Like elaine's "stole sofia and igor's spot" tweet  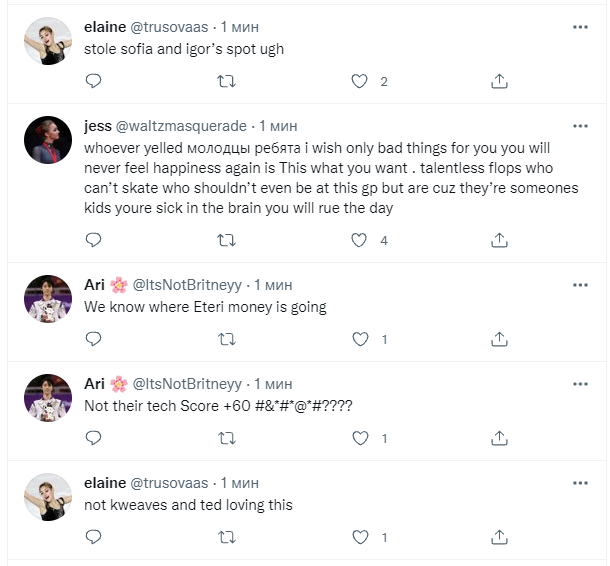(x=360, y=81)
